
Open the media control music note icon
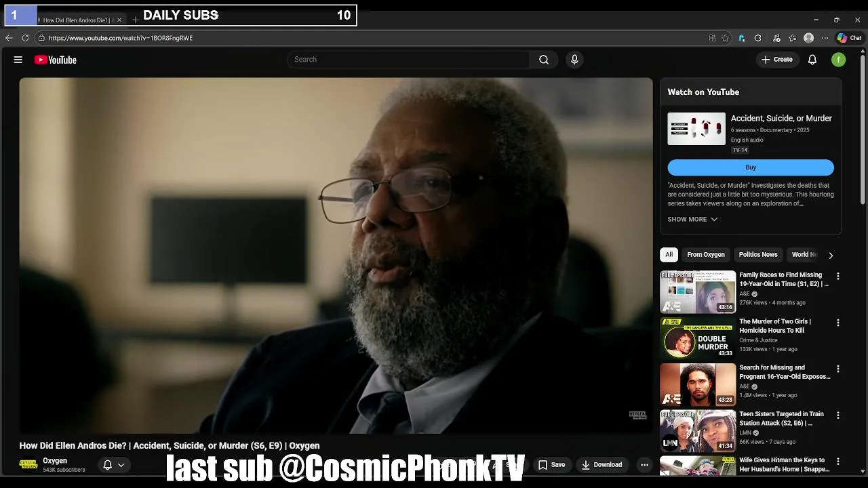click(x=776, y=38)
